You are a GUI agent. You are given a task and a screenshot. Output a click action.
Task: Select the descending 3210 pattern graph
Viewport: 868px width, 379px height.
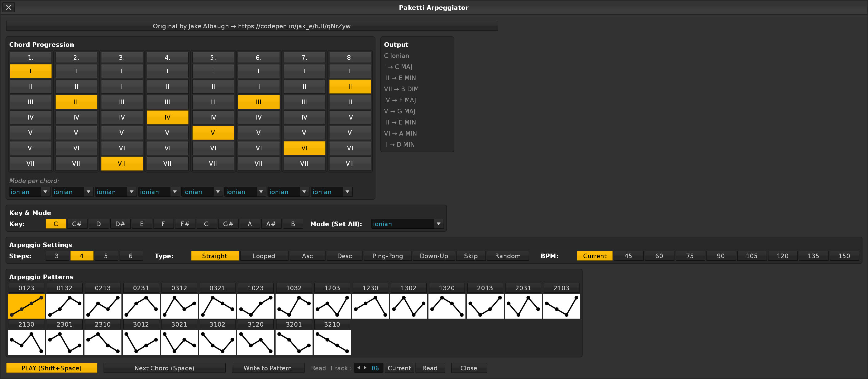click(x=332, y=342)
